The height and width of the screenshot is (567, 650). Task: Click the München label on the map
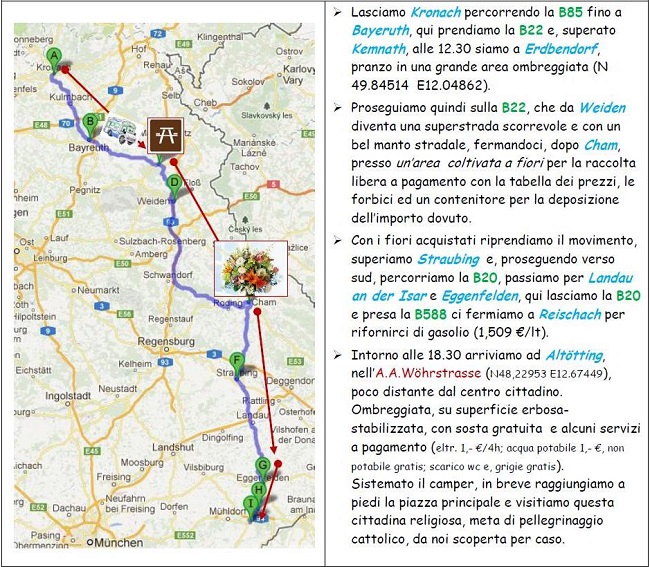click(119, 542)
